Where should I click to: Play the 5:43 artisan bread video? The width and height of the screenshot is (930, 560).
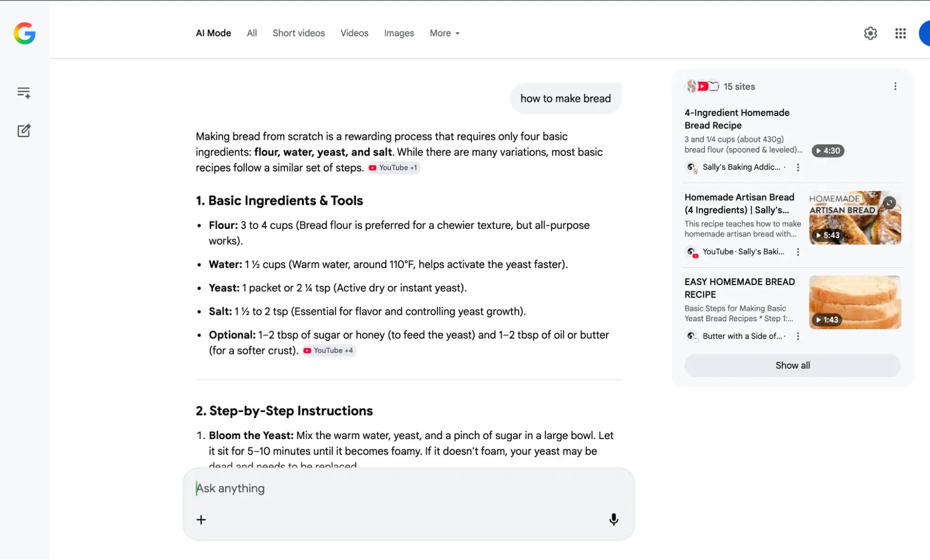click(x=828, y=235)
